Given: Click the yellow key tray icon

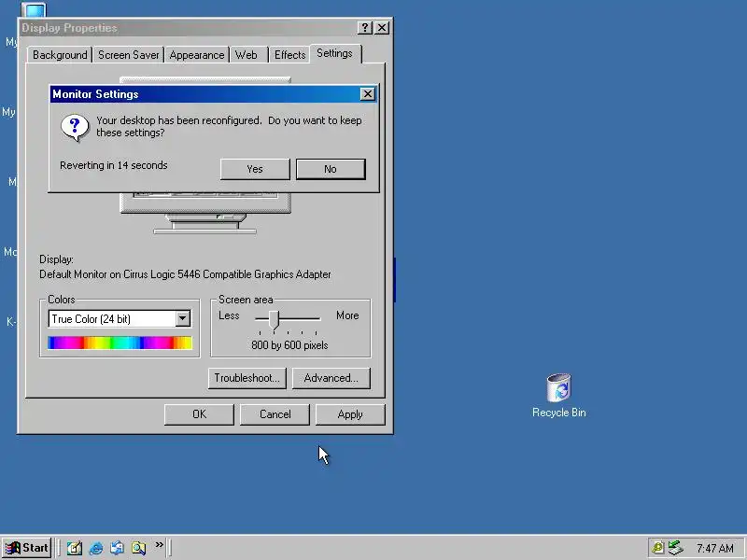Looking at the screenshot, I should click(657, 548).
